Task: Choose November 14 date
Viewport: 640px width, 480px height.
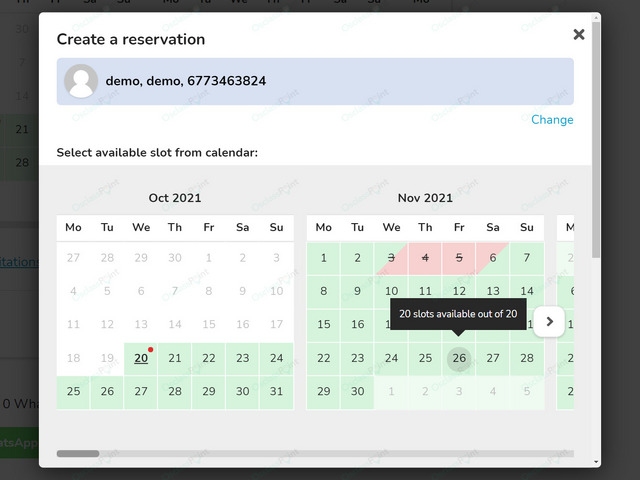Action: pos(527,291)
